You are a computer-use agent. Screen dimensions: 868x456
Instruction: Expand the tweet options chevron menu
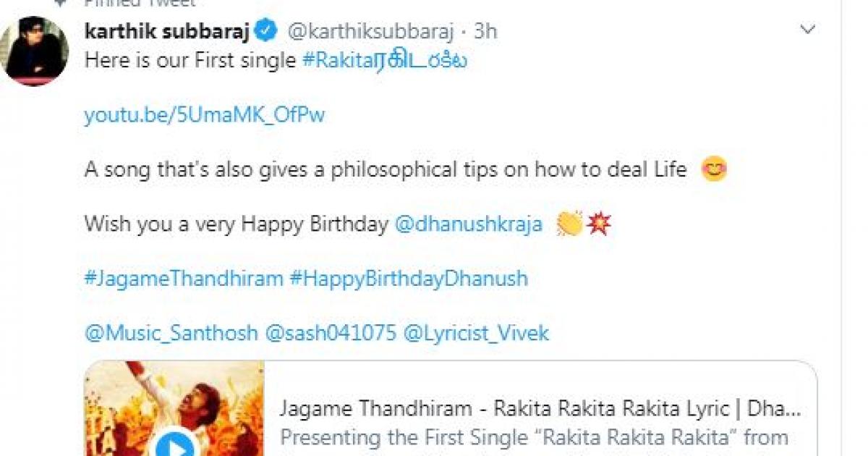tap(807, 30)
